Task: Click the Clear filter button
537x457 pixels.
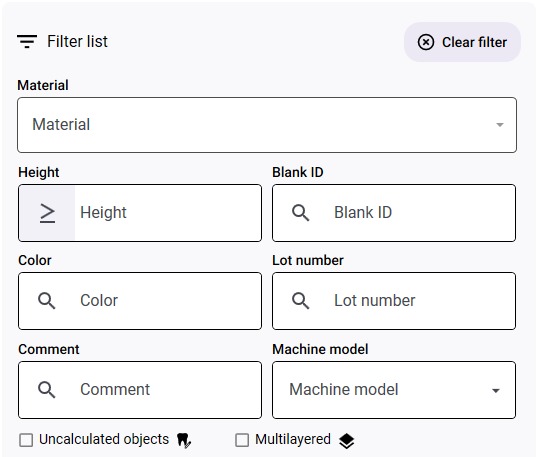Action: (462, 42)
